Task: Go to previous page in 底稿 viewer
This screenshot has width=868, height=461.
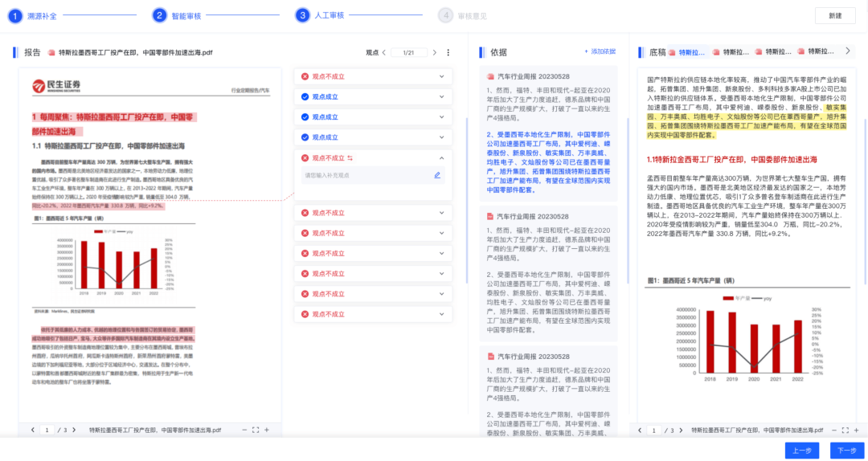Action: [x=640, y=430]
